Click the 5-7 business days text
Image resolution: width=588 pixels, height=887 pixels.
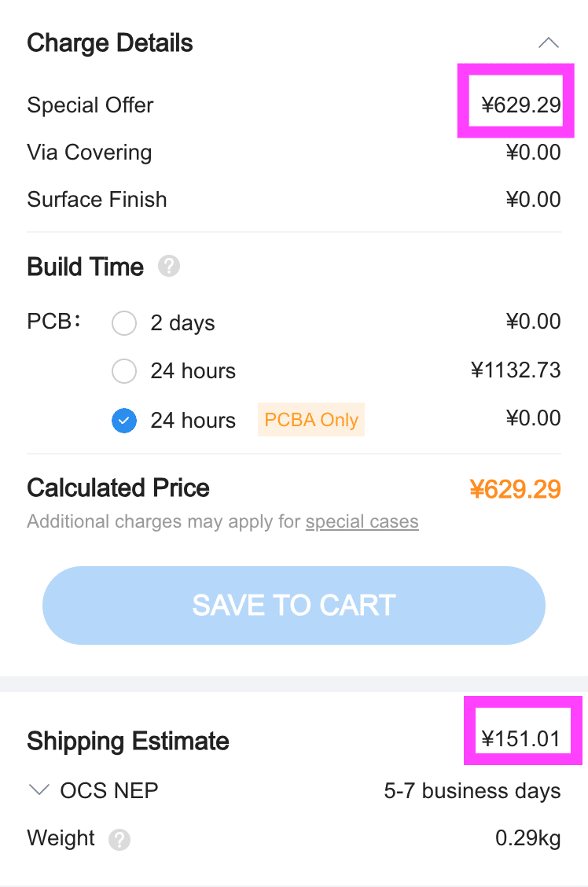click(472, 791)
